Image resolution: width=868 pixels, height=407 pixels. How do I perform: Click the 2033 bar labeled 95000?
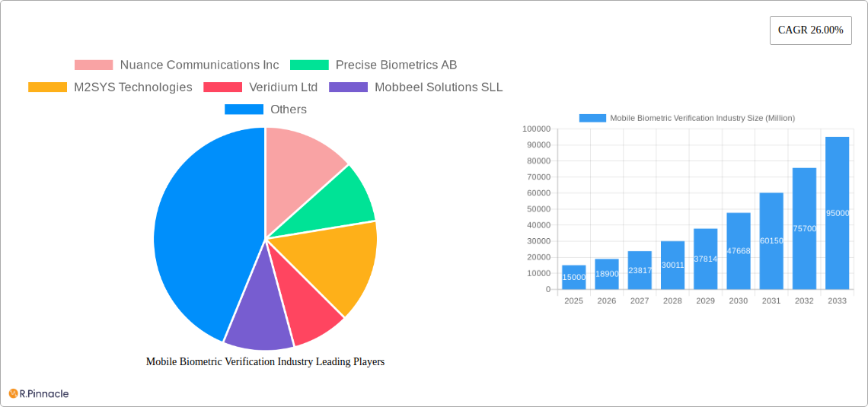[x=838, y=213]
